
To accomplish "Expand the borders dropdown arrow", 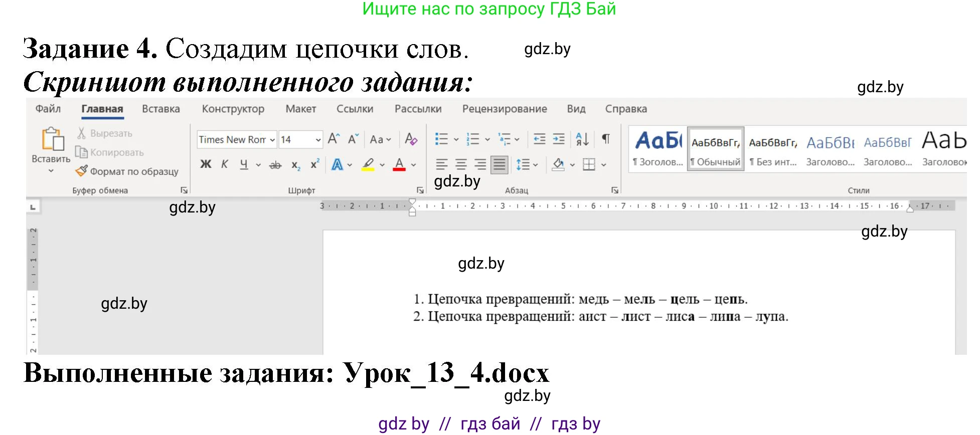I will click(x=603, y=165).
